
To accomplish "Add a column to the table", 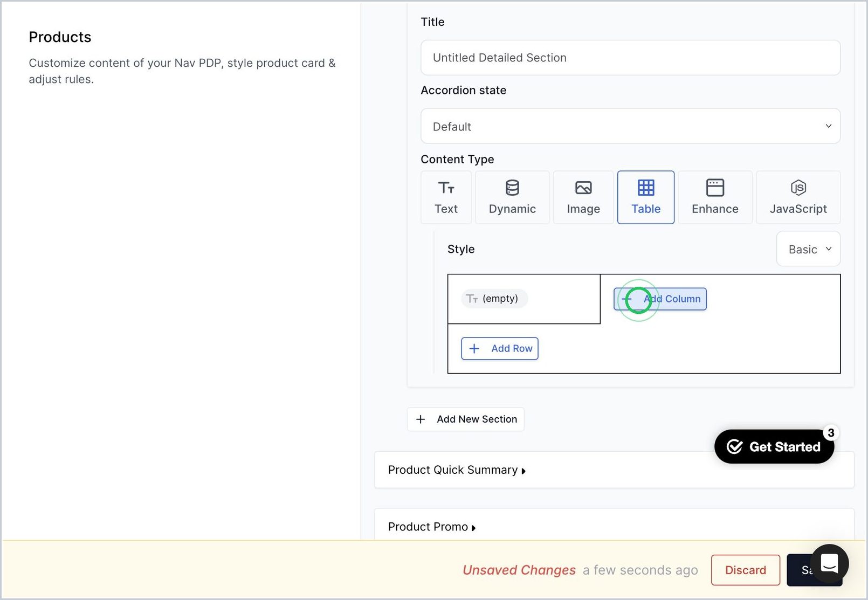I will point(660,299).
